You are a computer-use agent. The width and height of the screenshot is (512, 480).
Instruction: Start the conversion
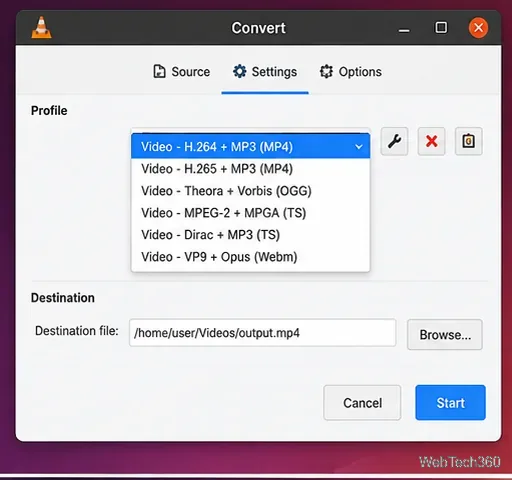tap(450, 403)
